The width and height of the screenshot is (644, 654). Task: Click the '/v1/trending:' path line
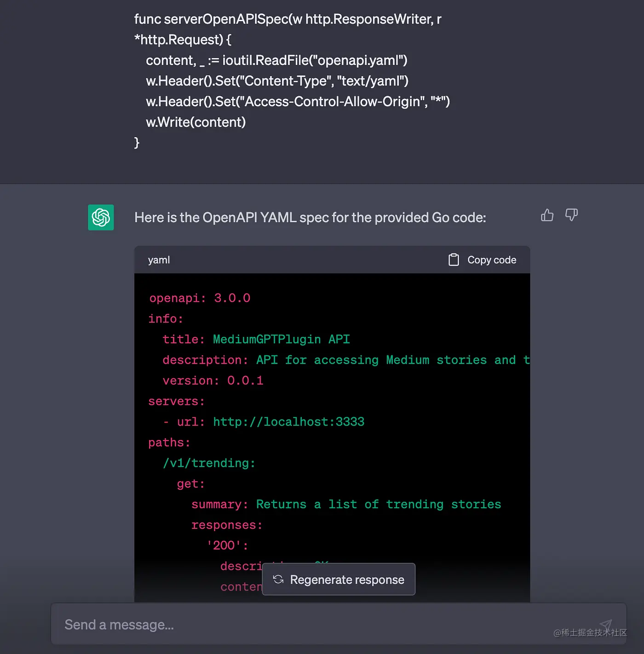(209, 463)
